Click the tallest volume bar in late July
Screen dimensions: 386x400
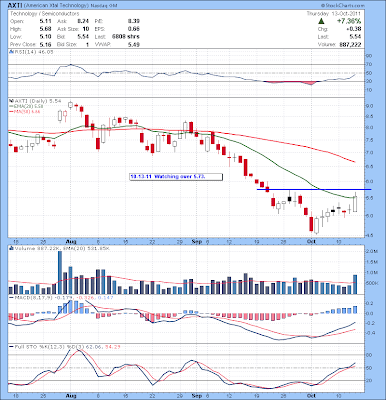[60, 273]
